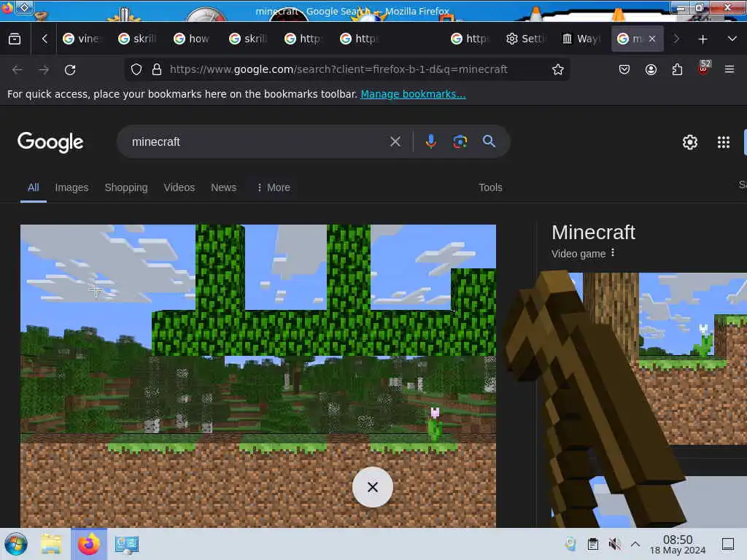Bookmark this page with the star
747x560 pixels.
click(558, 69)
